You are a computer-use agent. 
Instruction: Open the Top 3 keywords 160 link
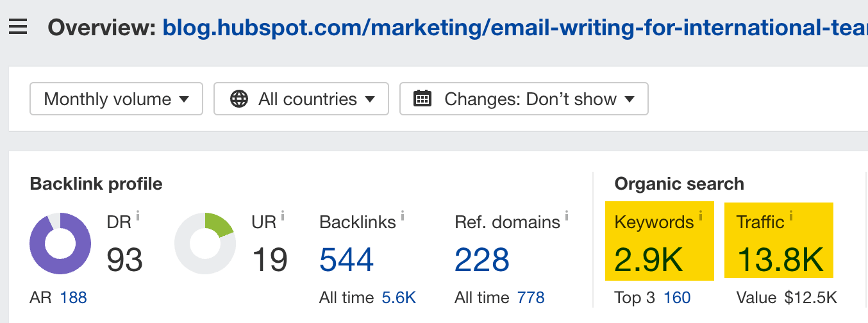point(677,297)
